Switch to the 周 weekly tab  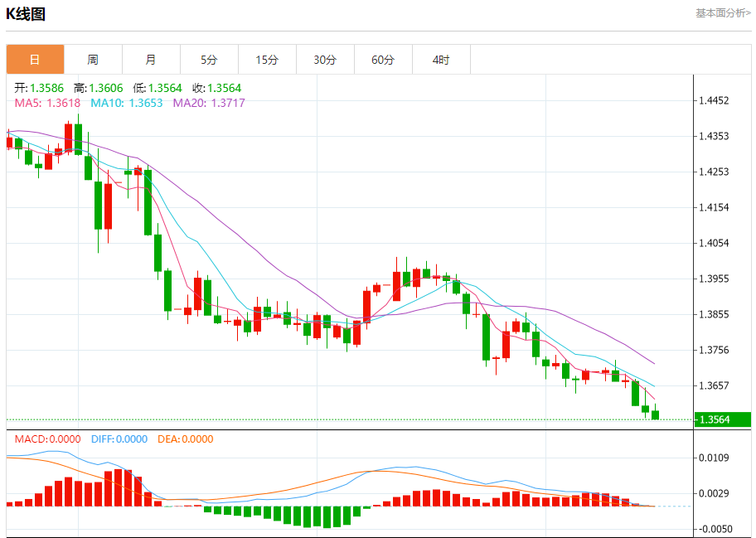click(x=93, y=60)
